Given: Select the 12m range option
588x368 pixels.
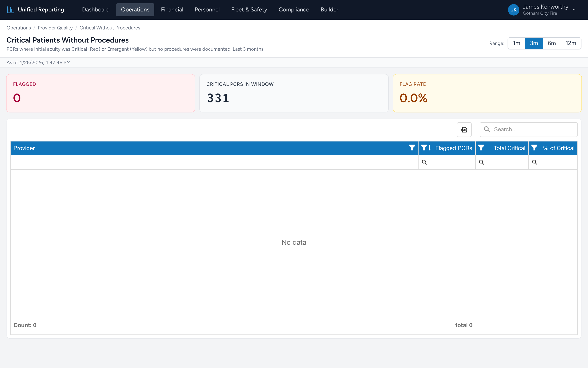Looking at the screenshot, I should 571,43.
